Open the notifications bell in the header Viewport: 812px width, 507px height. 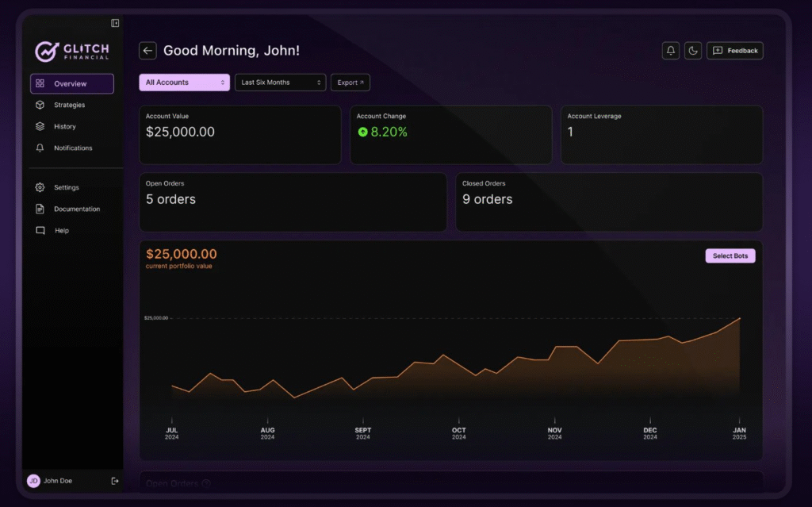(671, 51)
